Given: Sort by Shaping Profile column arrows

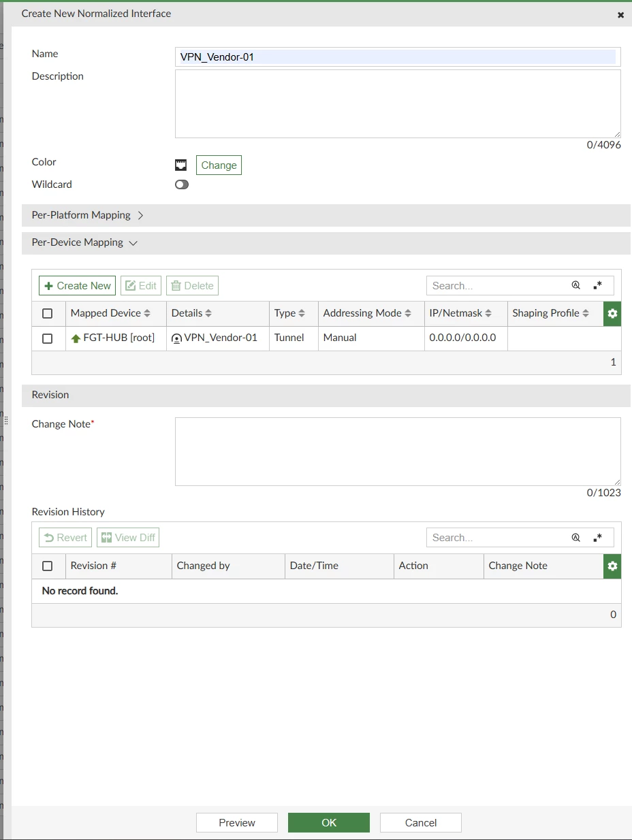Looking at the screenshot, I should pos(586,313).
